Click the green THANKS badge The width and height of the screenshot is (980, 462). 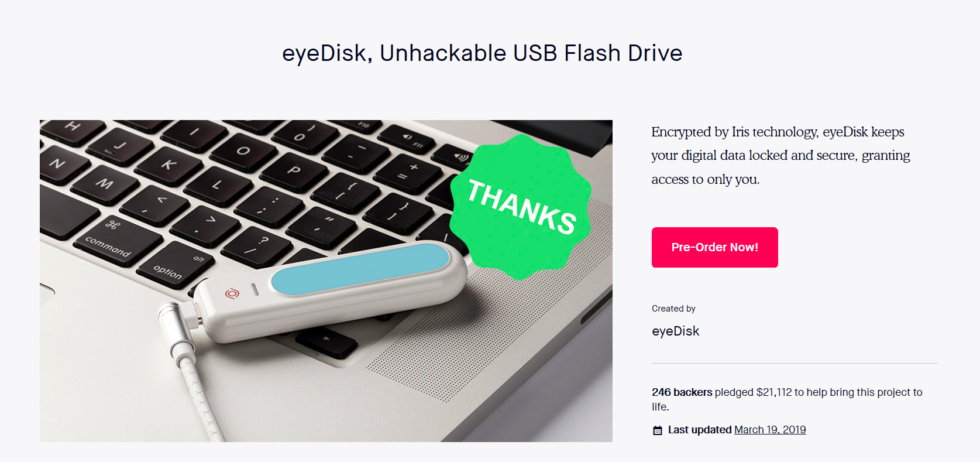tap(520, 206)
